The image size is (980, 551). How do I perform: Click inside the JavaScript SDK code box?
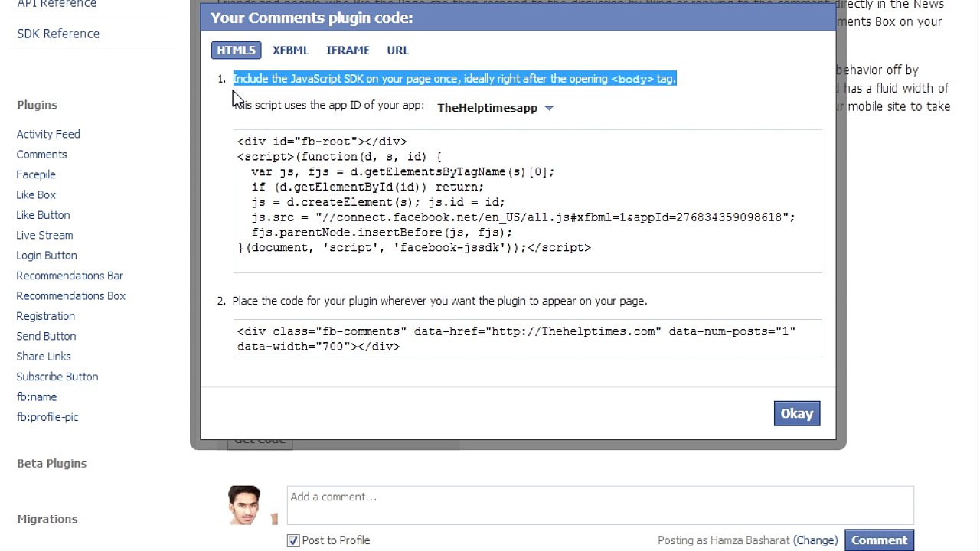(528, 201)
